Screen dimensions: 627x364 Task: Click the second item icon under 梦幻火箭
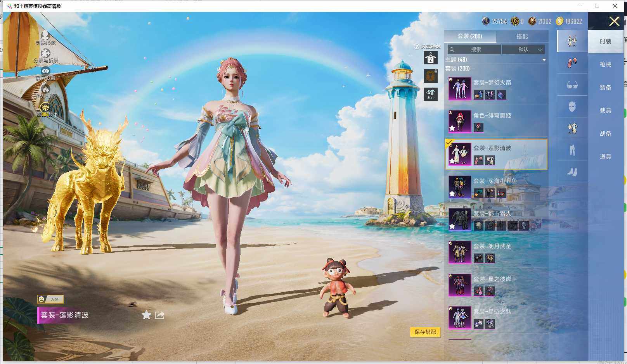click(x=490, y=95)
